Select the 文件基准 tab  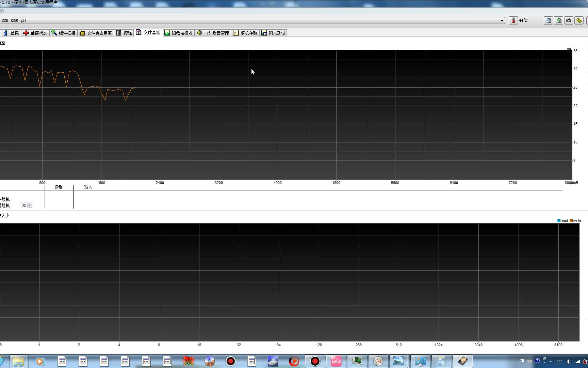point(148,32)
